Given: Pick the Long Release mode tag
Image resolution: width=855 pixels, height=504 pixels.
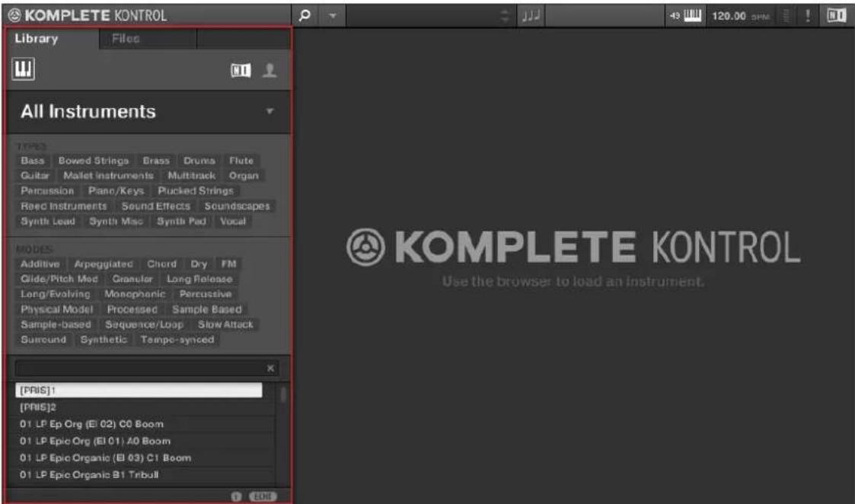Looking at the screenshot, I should (x=199, y=279).
